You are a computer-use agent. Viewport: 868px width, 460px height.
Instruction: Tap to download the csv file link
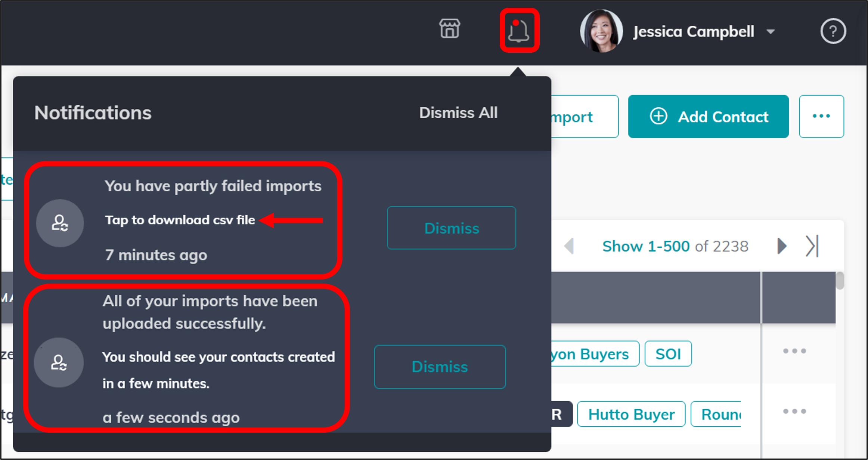(x=180, y=220)
